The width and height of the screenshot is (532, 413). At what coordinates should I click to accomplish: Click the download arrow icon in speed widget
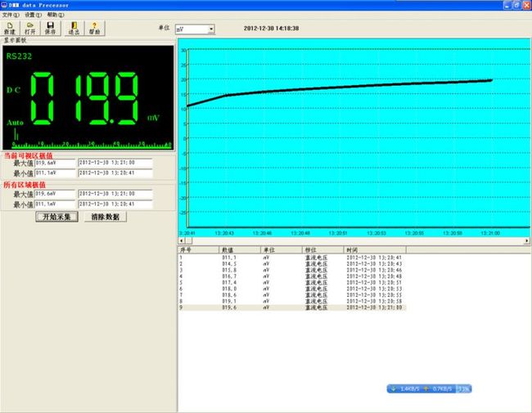(x=394, y=388)
